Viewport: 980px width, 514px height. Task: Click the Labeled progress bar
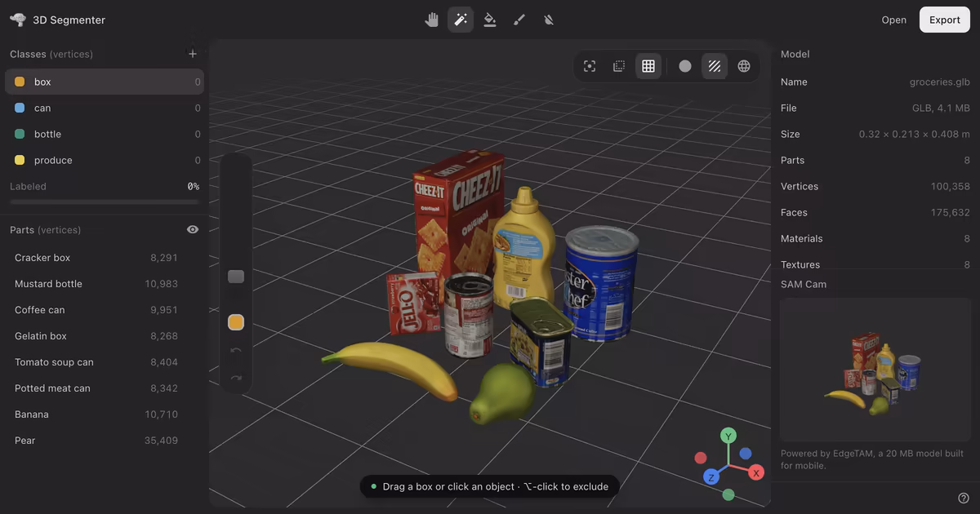105,202
